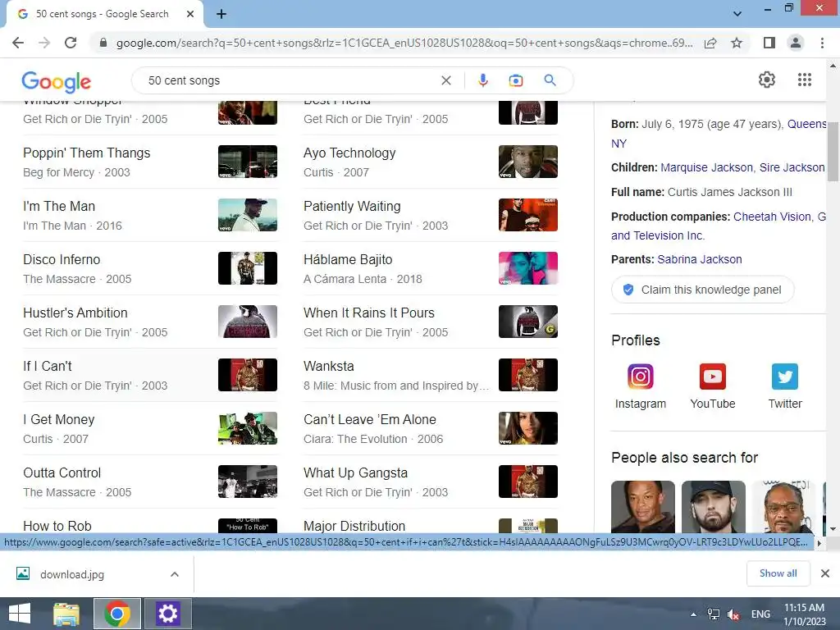840x630 pixels.
Task: Click the scrollbar down arrow
Action: (x=833, y=528)
